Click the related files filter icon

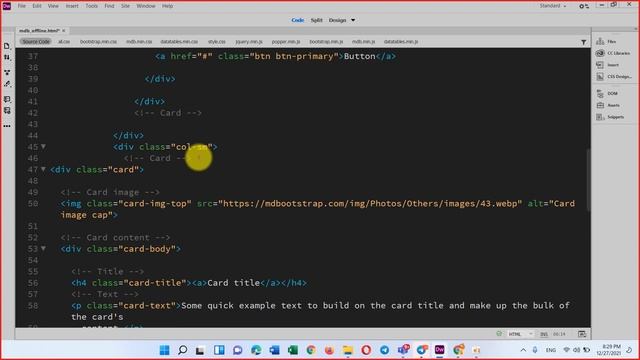[584, 42]
